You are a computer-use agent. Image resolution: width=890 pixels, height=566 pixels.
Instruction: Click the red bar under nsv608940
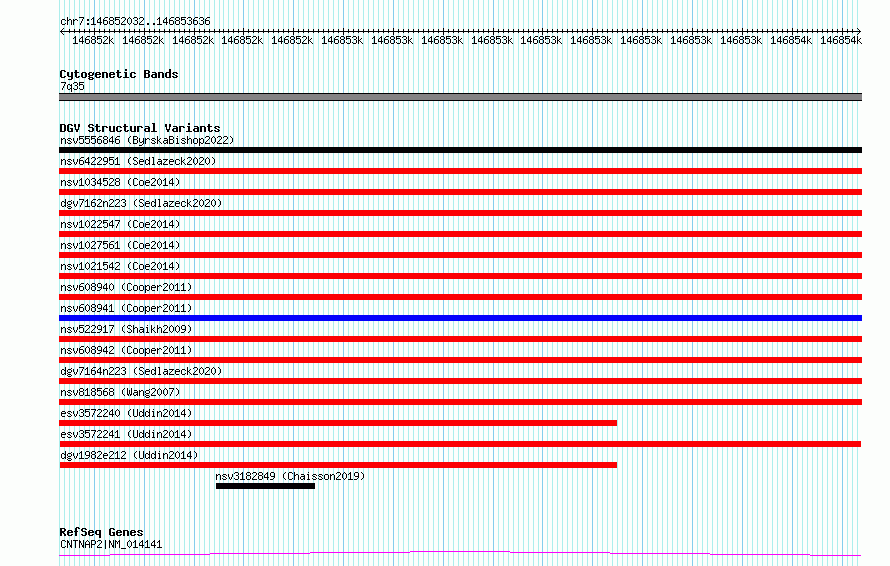(460, 297)
